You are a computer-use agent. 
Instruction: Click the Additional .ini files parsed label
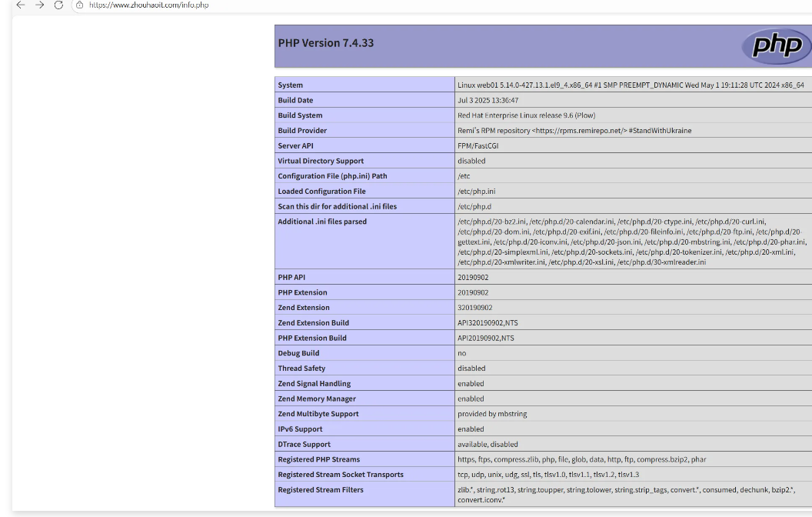322,222
